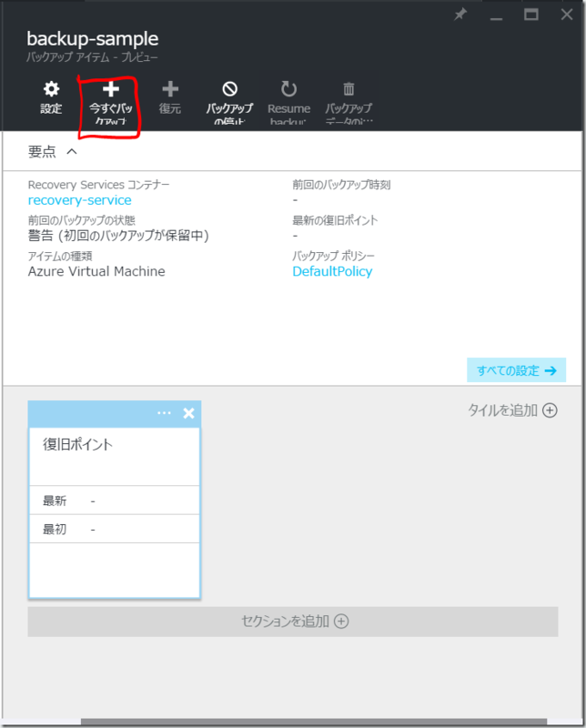Image resolution: width=586 pixels, height=728 pixels.
Task: Remove the 復旧ポイント tile with X
Action: [188, 413]
